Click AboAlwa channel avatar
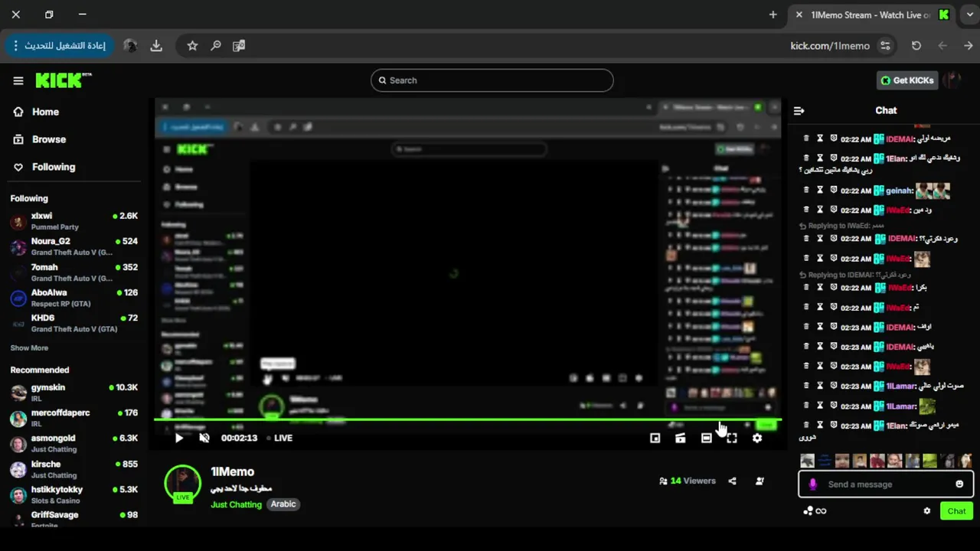Viewport: 980px width, 551px height. point(18,298)
